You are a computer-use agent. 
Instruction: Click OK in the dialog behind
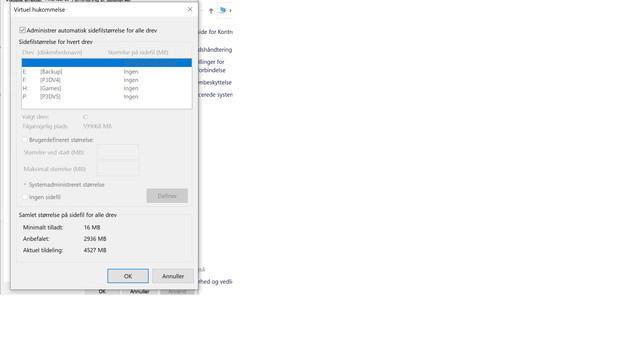point(102,291)
